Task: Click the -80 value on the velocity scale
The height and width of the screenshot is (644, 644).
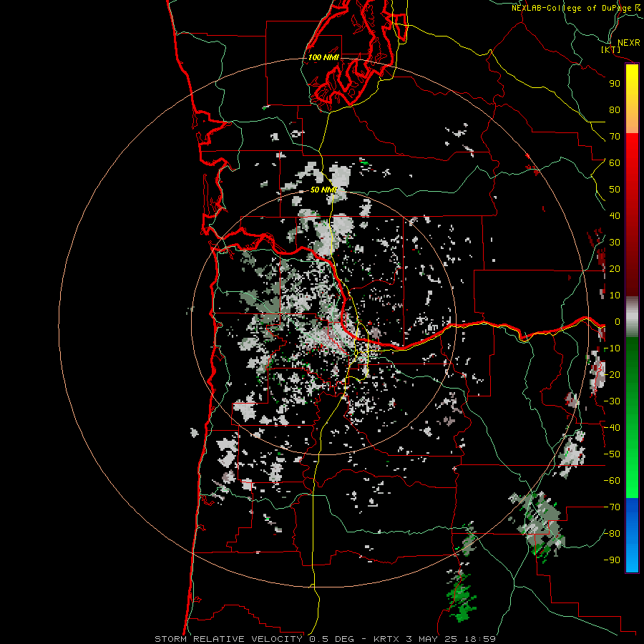Action: tap(612, 534)
